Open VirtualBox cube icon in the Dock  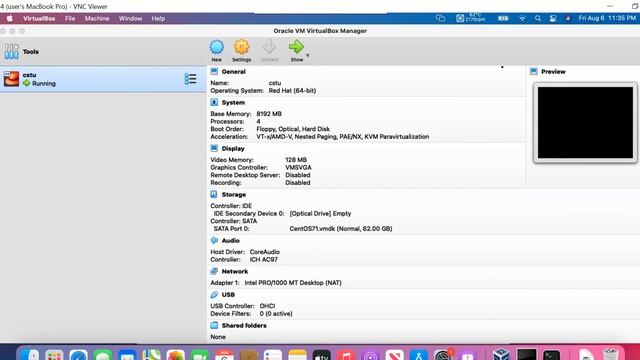[x=501, y=355]
